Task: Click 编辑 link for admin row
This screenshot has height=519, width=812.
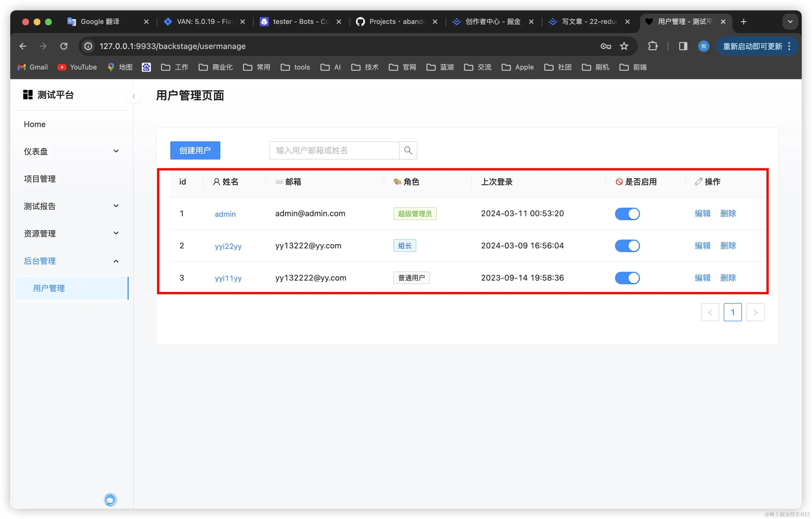Action: (x=702, y=214)
